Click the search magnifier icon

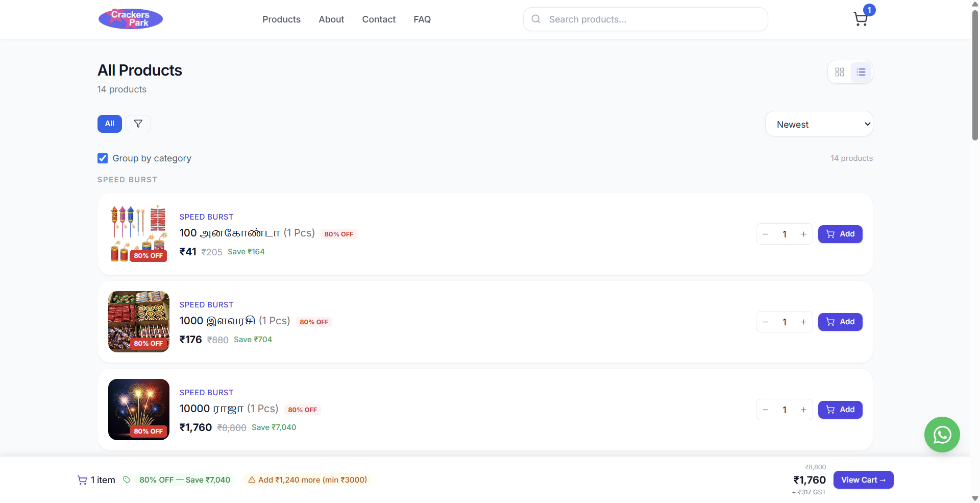click(x=536, y=19)
